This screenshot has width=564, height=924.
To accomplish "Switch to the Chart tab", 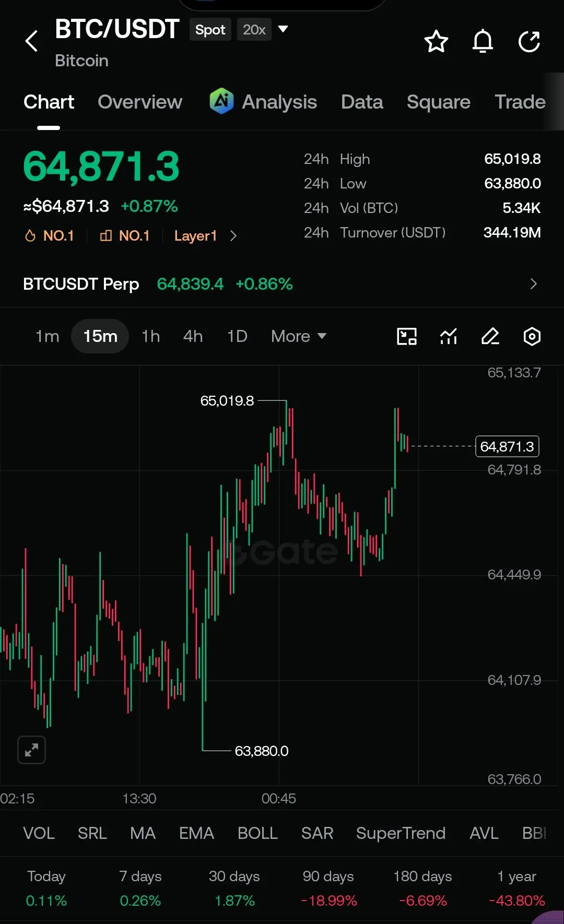I will tap(49, 102).
